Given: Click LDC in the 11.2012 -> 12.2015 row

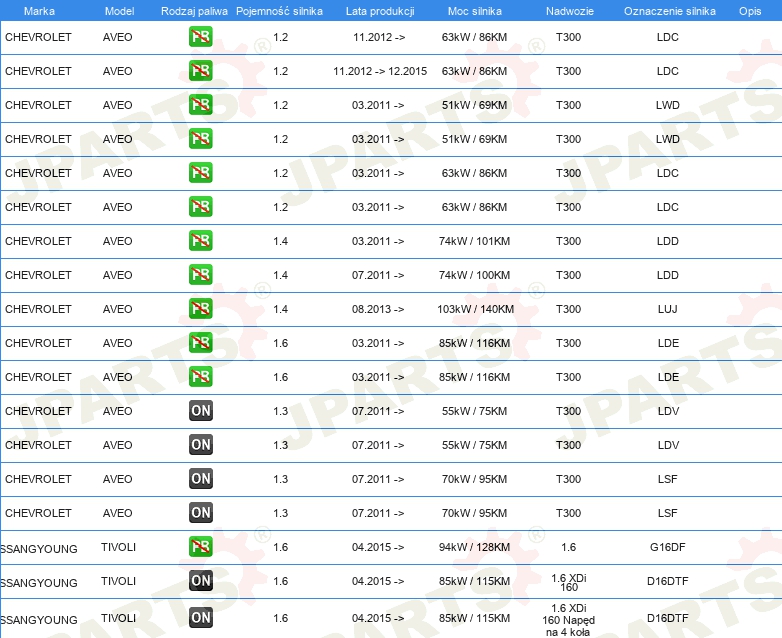Looking at the screenshot, I should coord(667,71).
